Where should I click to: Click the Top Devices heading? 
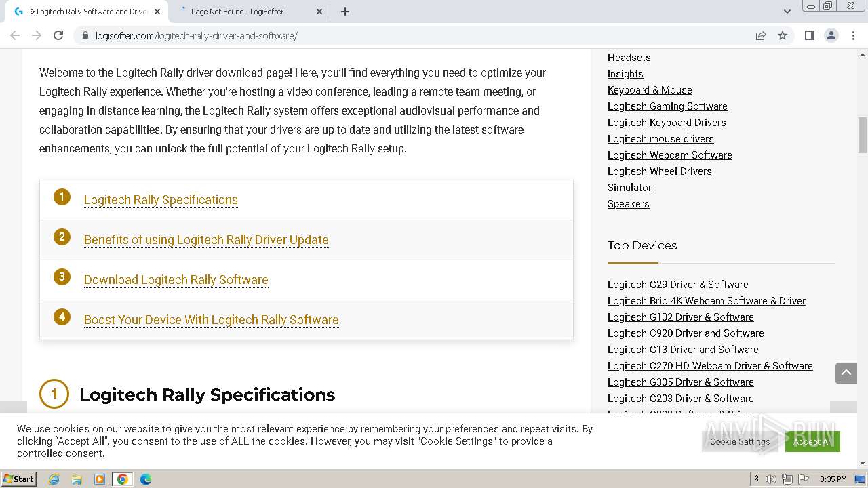tap(642, 245)
